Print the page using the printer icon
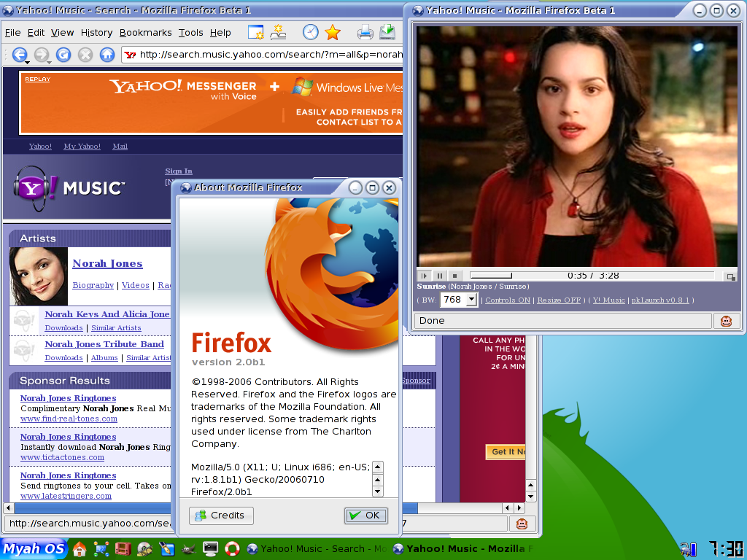This screenshot has width=747, height=560. click(365, 32)
